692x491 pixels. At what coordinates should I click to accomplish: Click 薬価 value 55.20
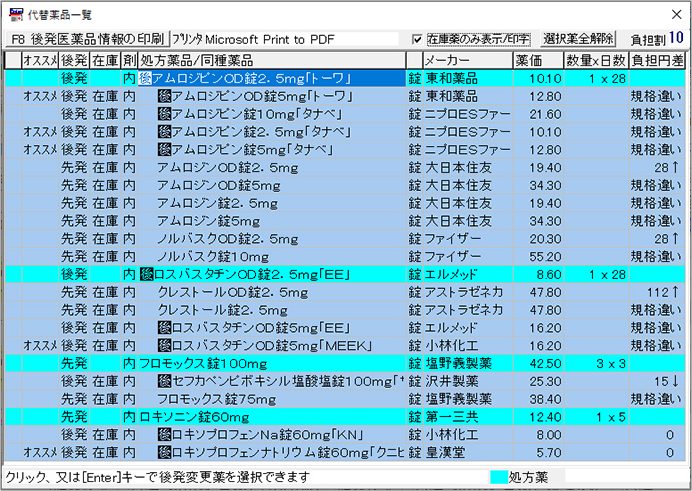(x=545, y=257)
